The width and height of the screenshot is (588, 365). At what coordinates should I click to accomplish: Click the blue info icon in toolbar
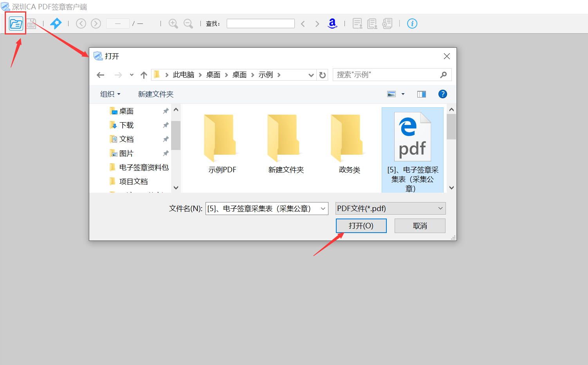pos(412,23)
